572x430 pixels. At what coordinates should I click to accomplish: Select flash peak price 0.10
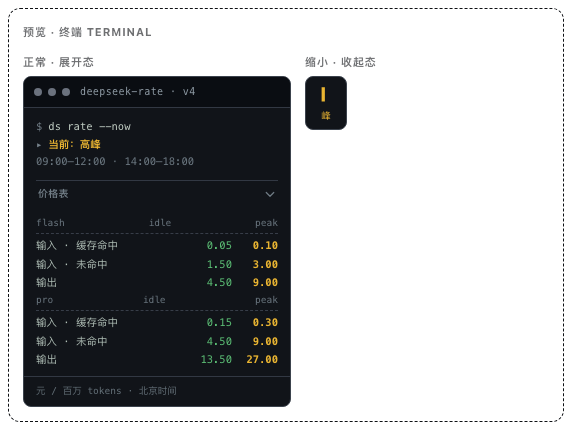[x=265, y=245]
